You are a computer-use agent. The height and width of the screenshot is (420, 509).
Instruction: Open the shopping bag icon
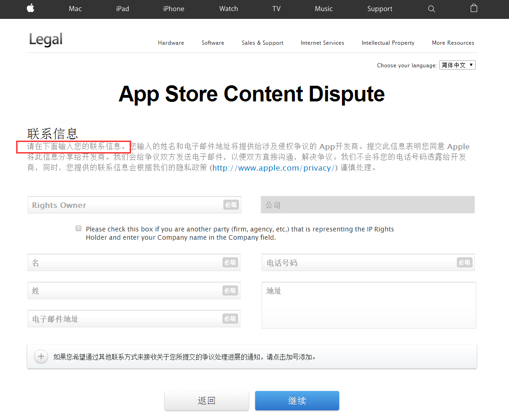coord(474,8)
